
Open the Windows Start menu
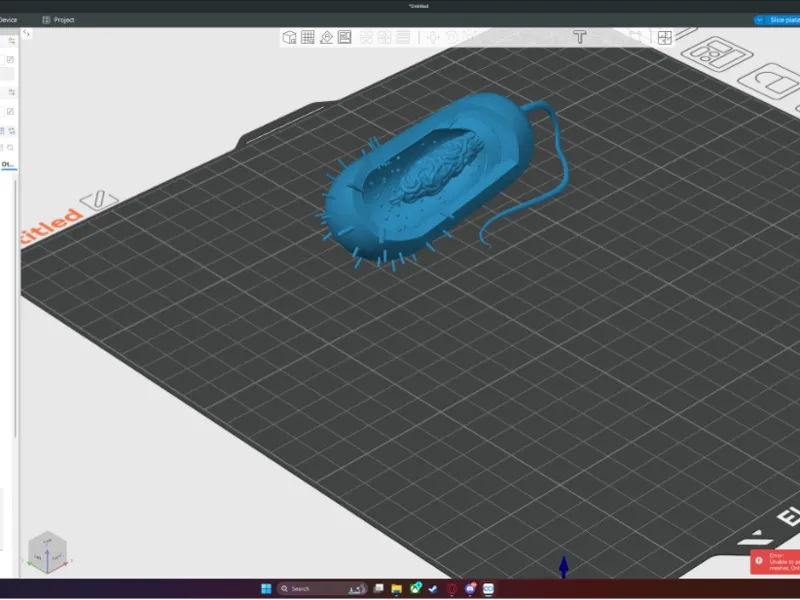(266, 589)
